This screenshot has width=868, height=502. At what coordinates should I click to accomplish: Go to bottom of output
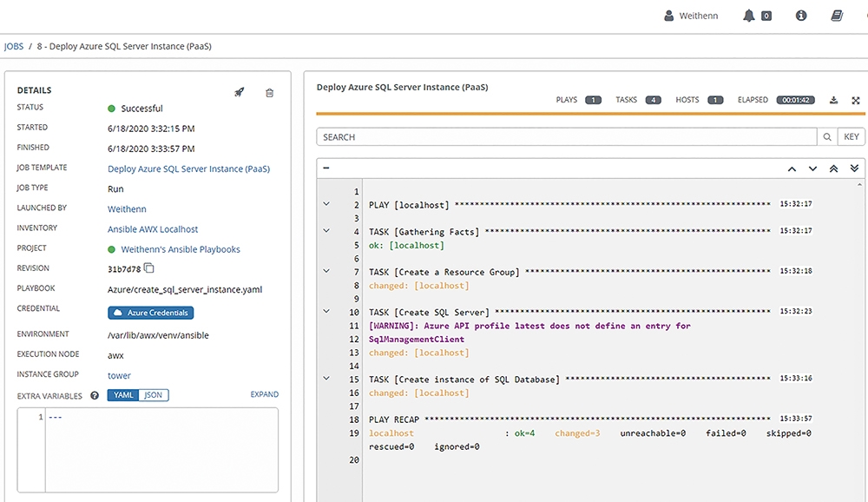pyautogui.click(x=855, y=168)
